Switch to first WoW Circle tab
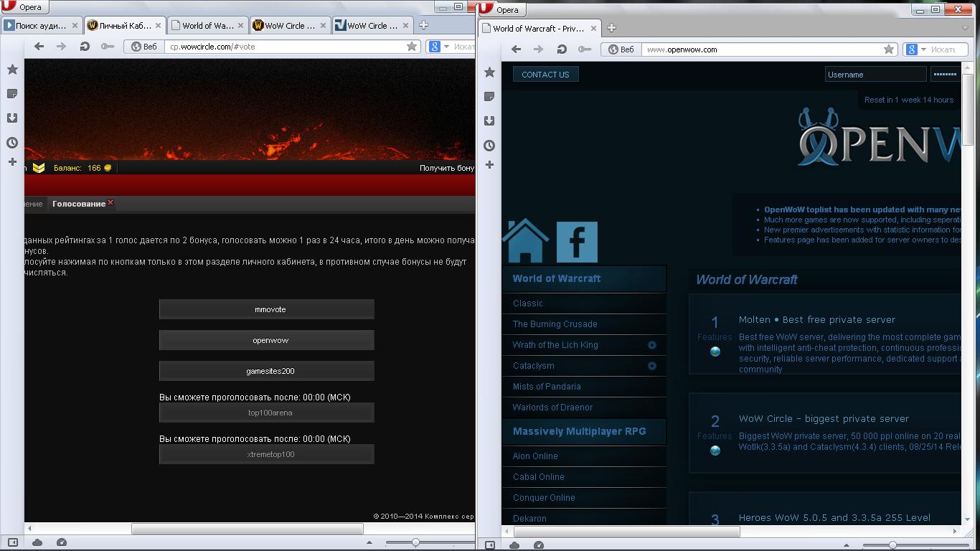The height and width of the screenshot is (551, 980). (x=289, y=25)
